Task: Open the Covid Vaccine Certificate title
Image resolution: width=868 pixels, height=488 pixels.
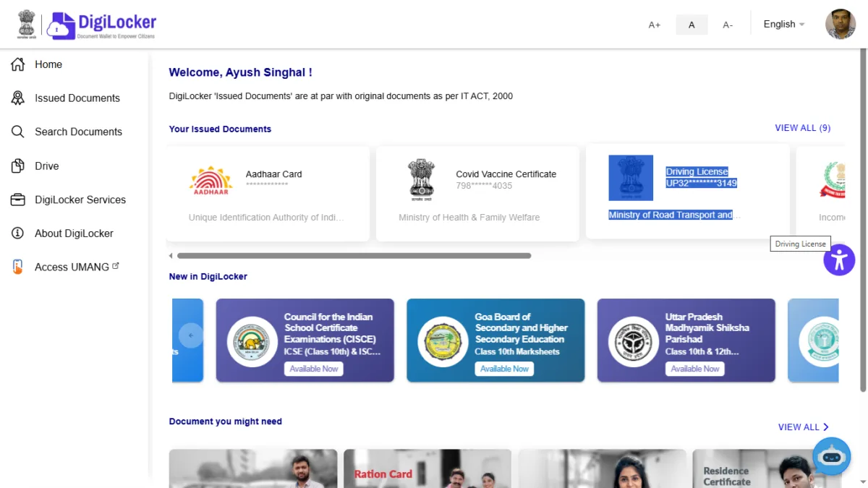Action: point(506,174)
